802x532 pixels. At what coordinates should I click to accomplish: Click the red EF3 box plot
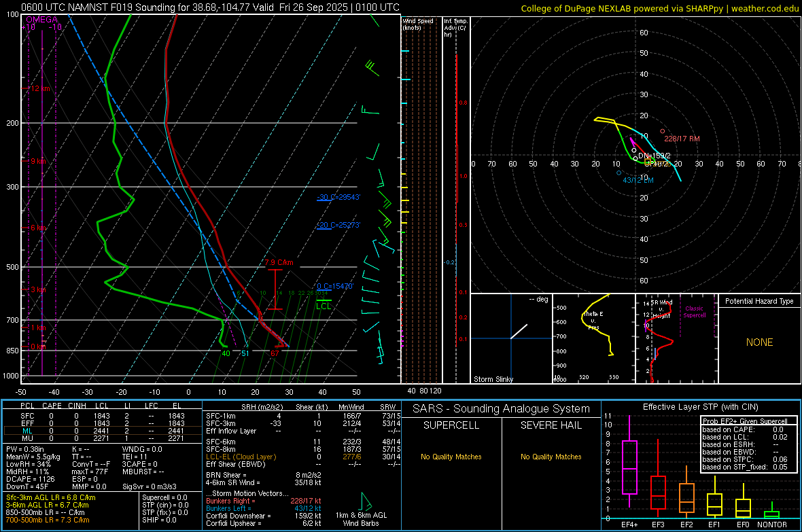pyautogui.click(x=658, y=492)
